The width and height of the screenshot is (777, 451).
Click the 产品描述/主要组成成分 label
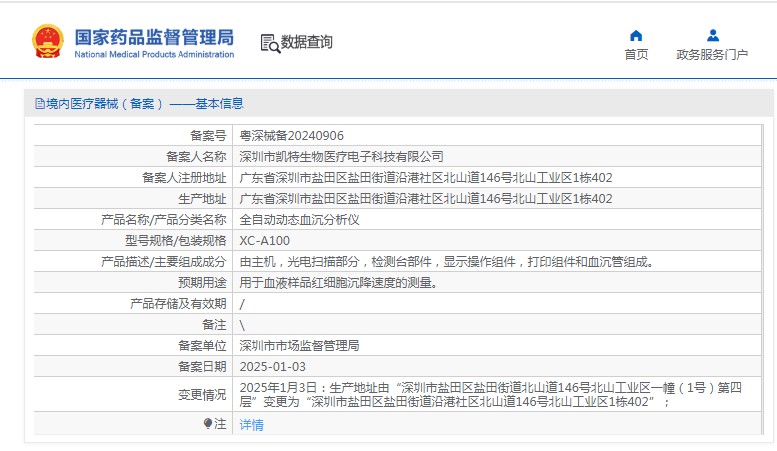click(164, 262)
